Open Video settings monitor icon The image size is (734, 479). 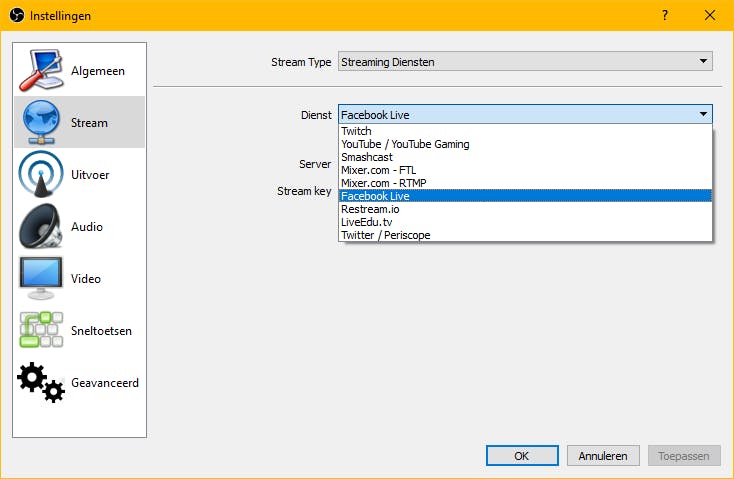coord(41,278)
